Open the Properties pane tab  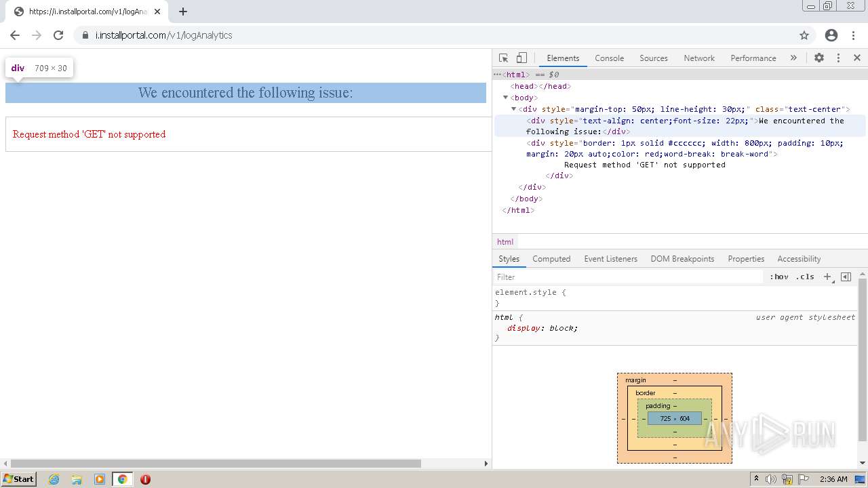pos(746,259)
